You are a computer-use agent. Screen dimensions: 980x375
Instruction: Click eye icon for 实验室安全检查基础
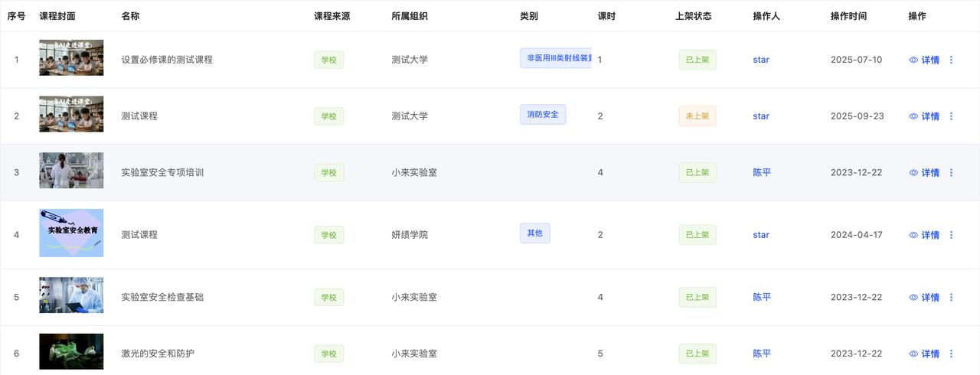pos(913,298)
